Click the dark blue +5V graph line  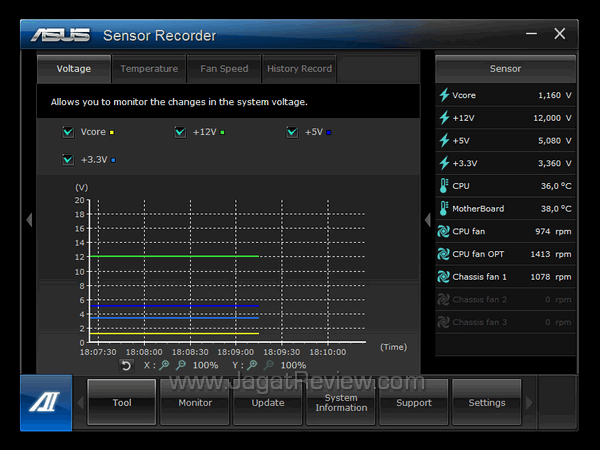click(174, 306)
